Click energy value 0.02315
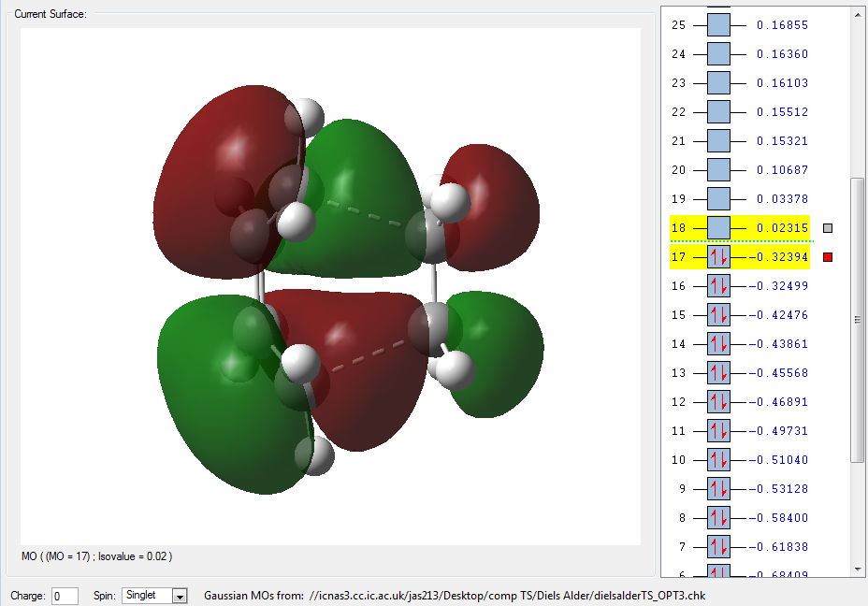 point(782,227)
